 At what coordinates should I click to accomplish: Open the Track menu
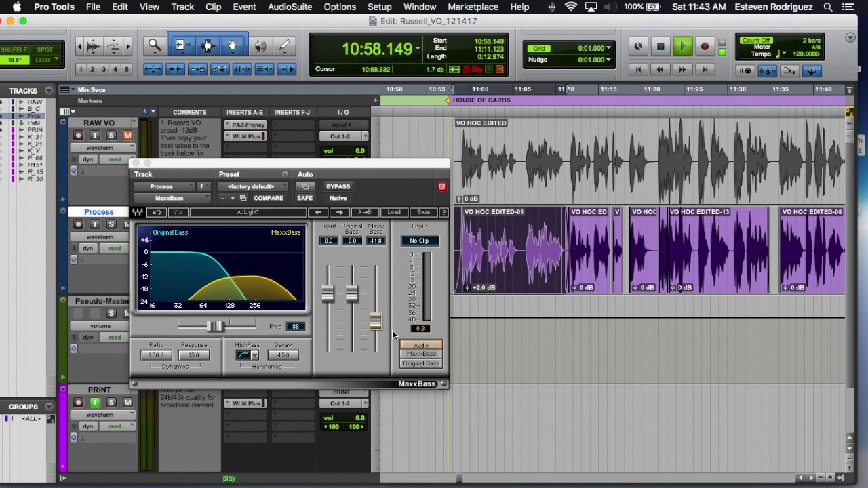click(182, 7)
